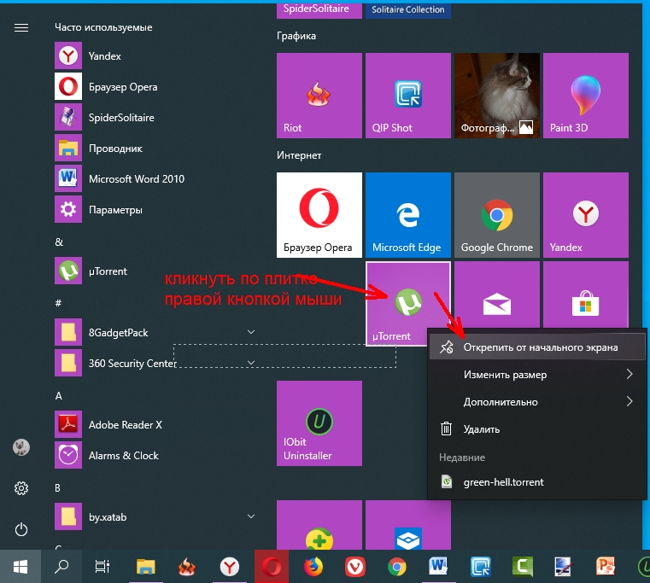
Task: Open File Explorer on the taskbar
Action: click(146, 566)
